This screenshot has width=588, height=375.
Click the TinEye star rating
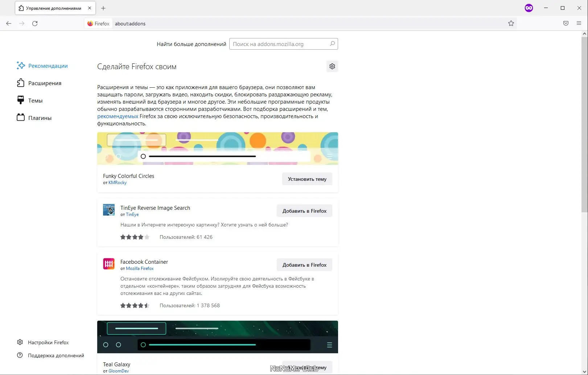click(x=135, y=237)
